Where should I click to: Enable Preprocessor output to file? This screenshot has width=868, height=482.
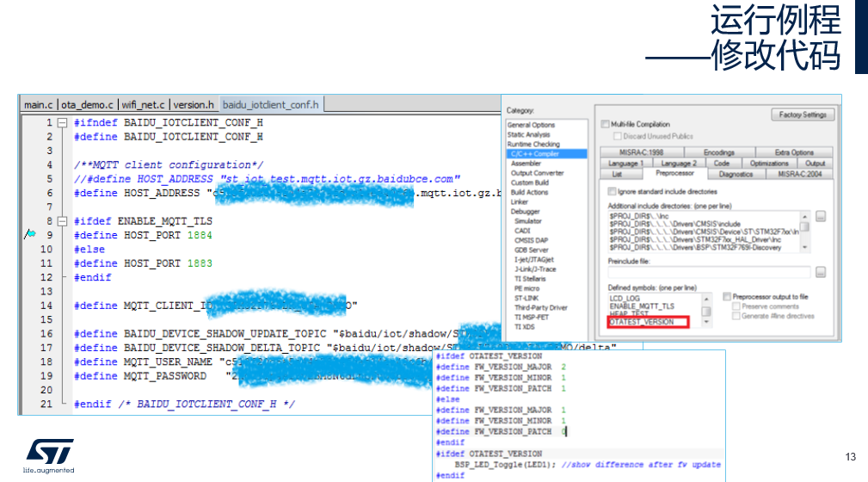(x=727, y=296)
